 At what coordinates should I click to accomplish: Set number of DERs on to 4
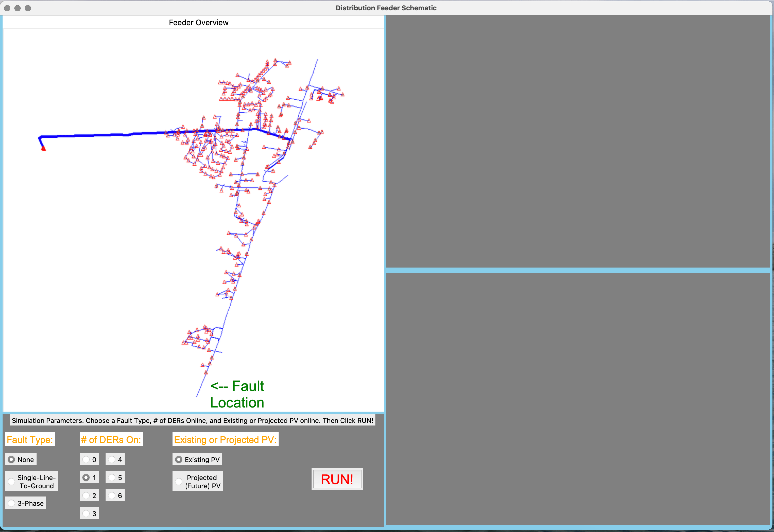(112, 459)
